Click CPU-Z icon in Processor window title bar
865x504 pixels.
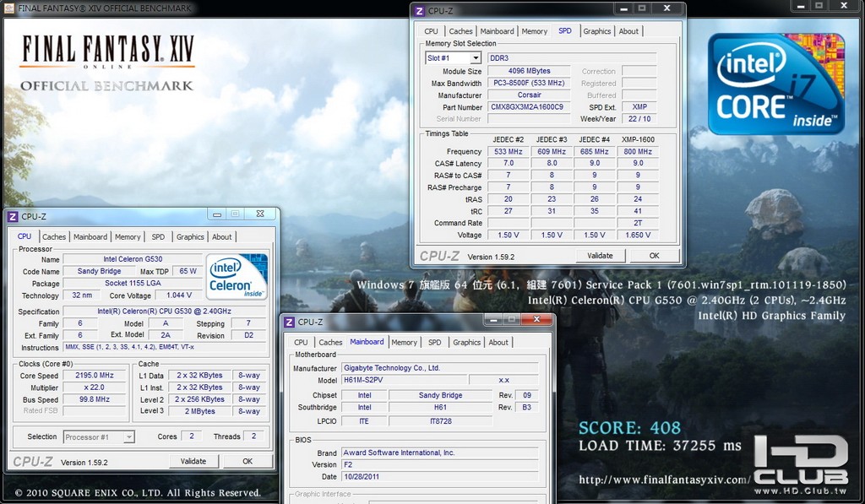(x=13, y=216)
